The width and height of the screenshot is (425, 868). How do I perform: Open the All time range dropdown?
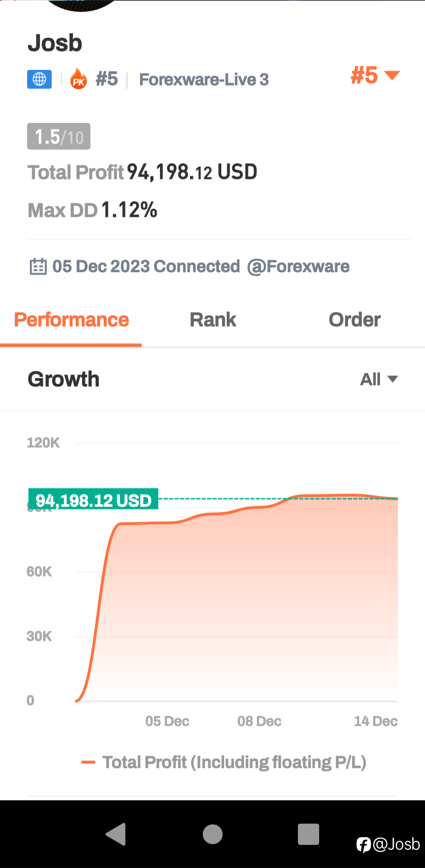[379, 379]
